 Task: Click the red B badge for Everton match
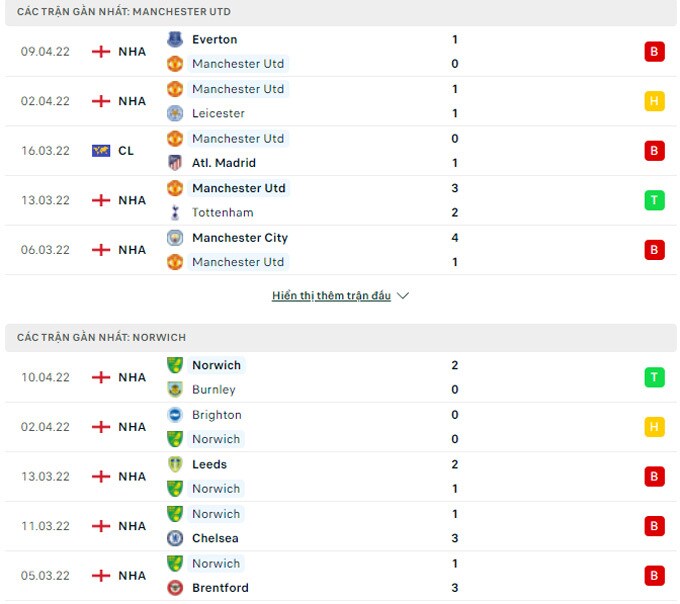click(654, 52)
